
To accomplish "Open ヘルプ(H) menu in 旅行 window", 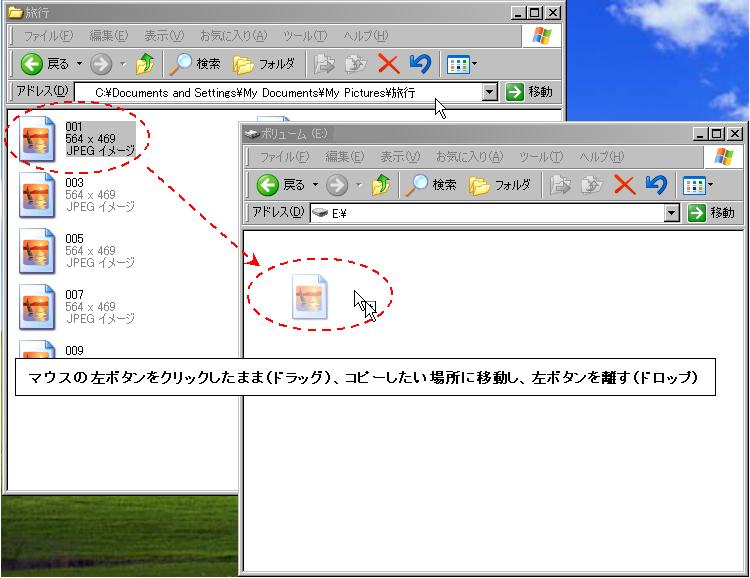I will [x=366, y=36].
